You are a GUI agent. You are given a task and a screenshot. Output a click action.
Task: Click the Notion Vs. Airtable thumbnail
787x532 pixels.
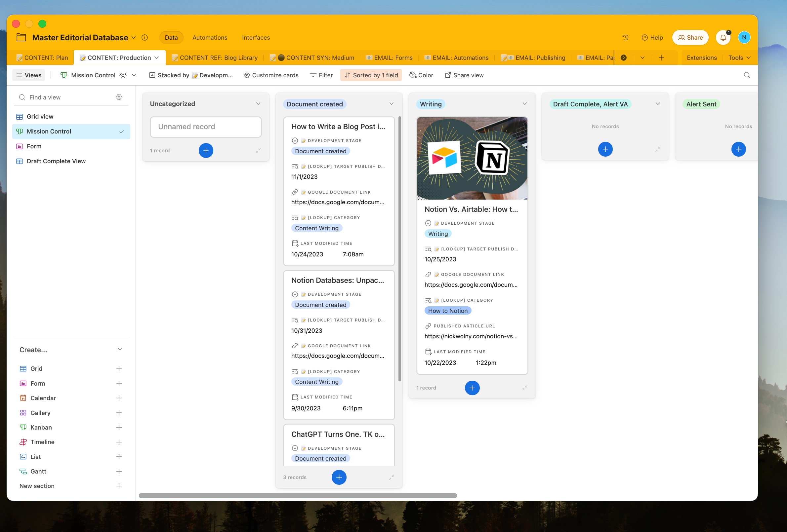point(472,158)
